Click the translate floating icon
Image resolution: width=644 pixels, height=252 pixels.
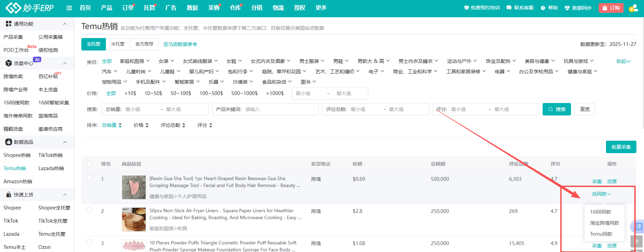pyautogui.click(x=638, y=226)
